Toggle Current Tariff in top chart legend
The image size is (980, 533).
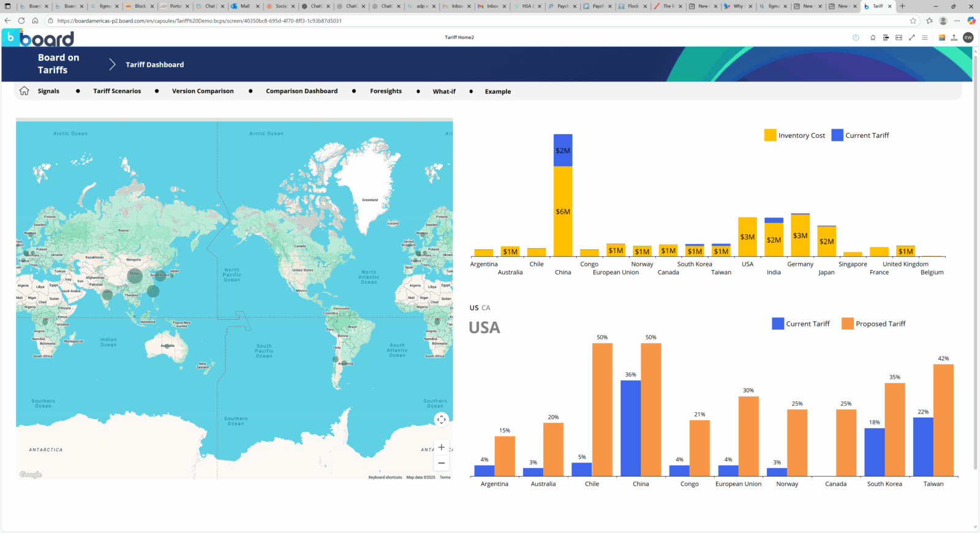[x=861, y=135]
